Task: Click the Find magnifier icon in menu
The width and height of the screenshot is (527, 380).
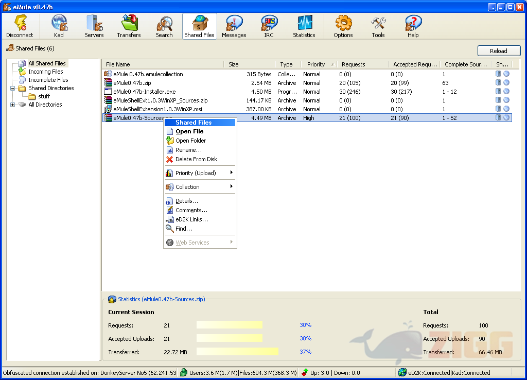Action: point(170,229)
